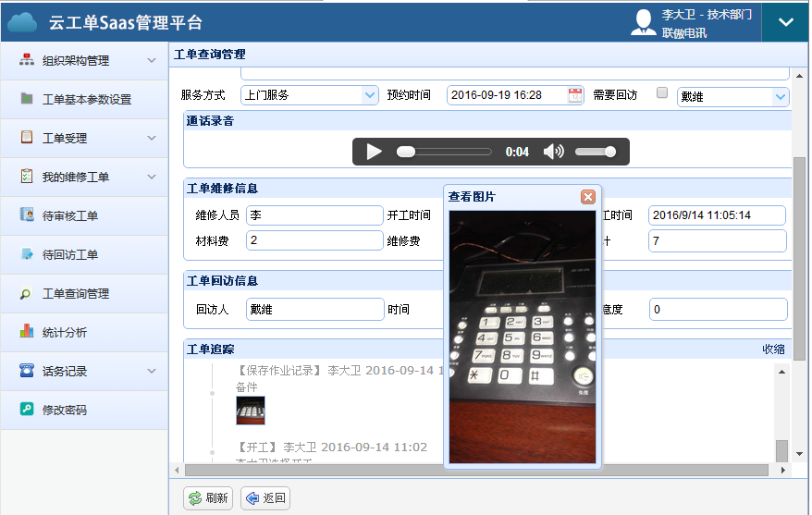The width and height of the screenshot is (812, 515).
Task: Open 待回访工单 in the sidebar
Action: 69,254
